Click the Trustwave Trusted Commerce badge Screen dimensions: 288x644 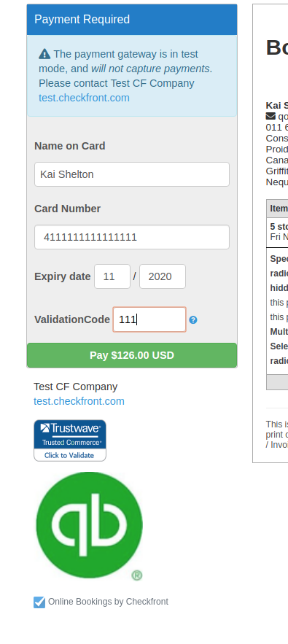tap(70, 441)
